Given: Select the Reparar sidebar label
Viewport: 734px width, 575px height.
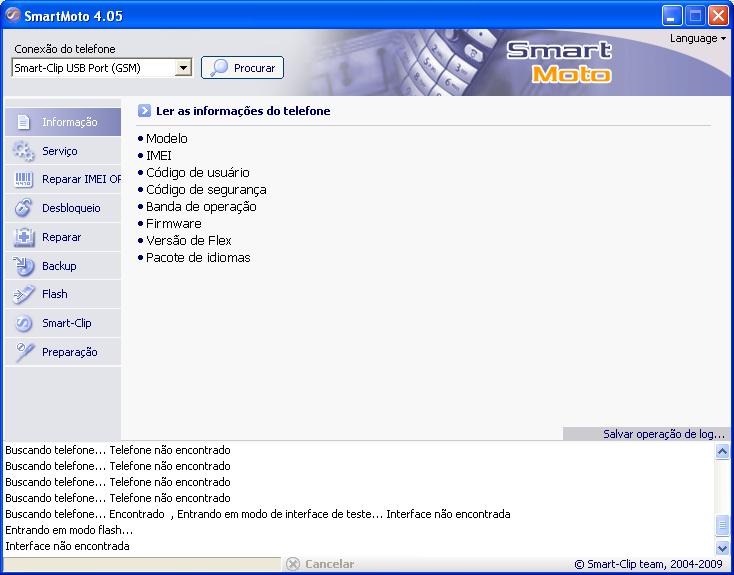Looking at the screenshot, I should pyautogui.click(x=61, y=237).
